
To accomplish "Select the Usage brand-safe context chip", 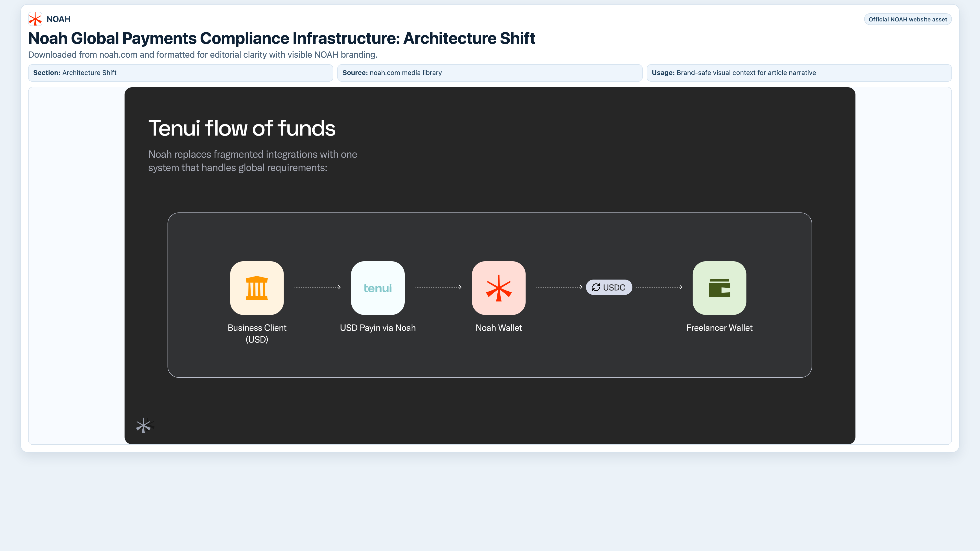I will [x=799, y=73].
